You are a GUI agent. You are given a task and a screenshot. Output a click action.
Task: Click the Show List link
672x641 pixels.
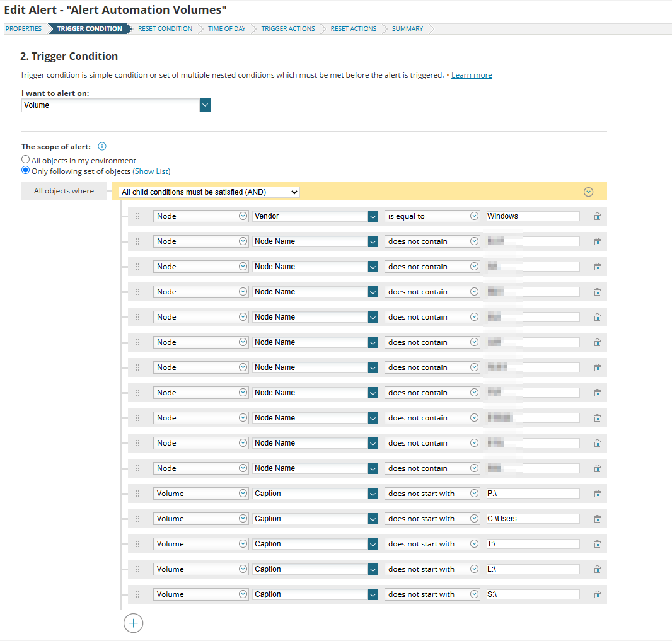coord(151,171)
